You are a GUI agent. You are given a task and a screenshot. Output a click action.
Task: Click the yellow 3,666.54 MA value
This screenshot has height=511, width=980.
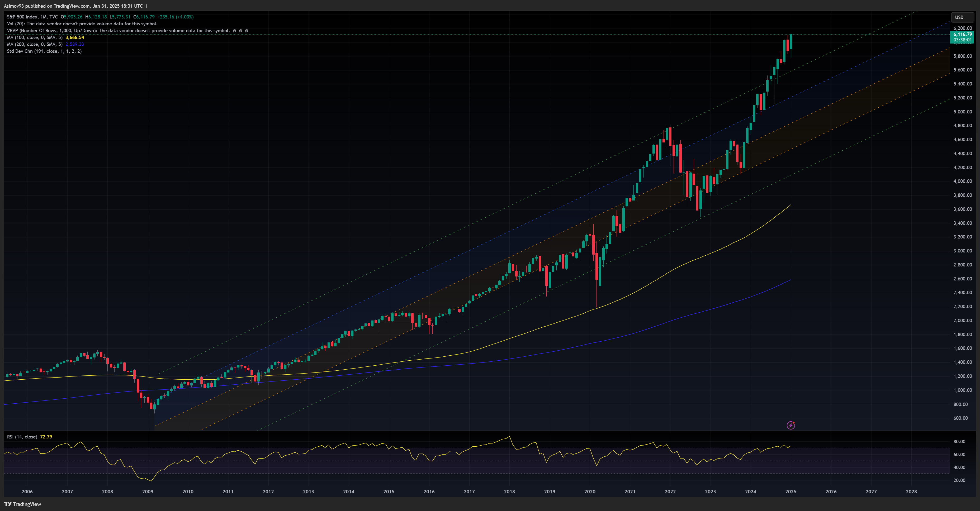pos(75,37)
